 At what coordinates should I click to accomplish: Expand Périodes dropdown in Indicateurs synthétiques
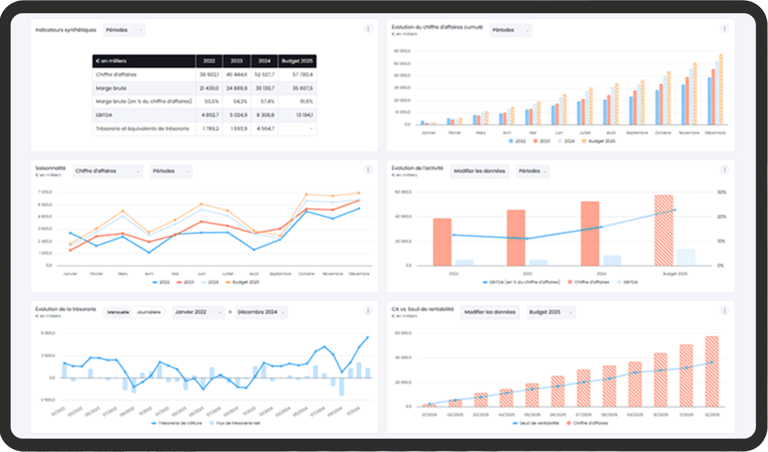124,30
